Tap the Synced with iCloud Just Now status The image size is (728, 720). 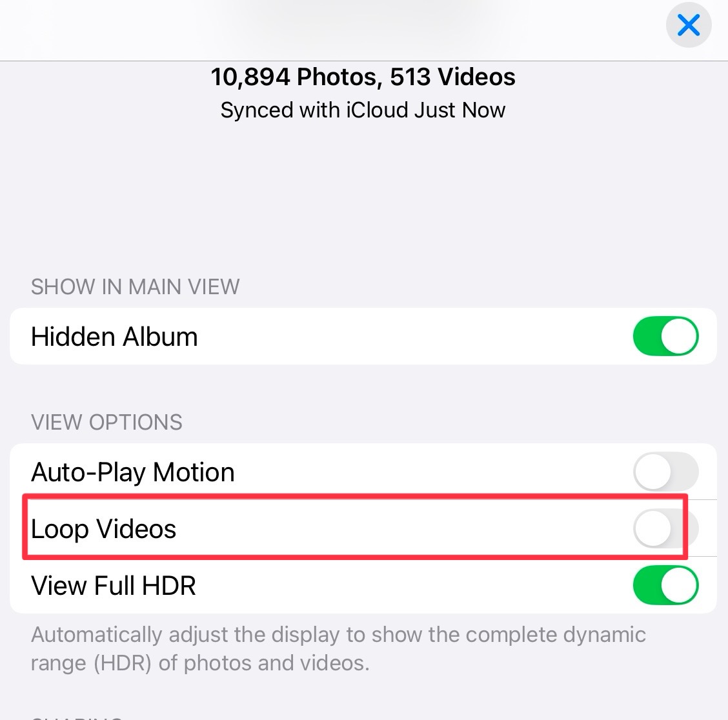(x=363, y=110)
